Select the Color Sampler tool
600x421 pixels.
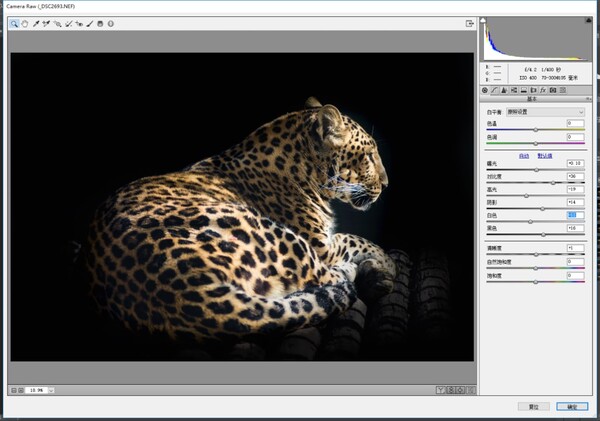tap(46, 24)
